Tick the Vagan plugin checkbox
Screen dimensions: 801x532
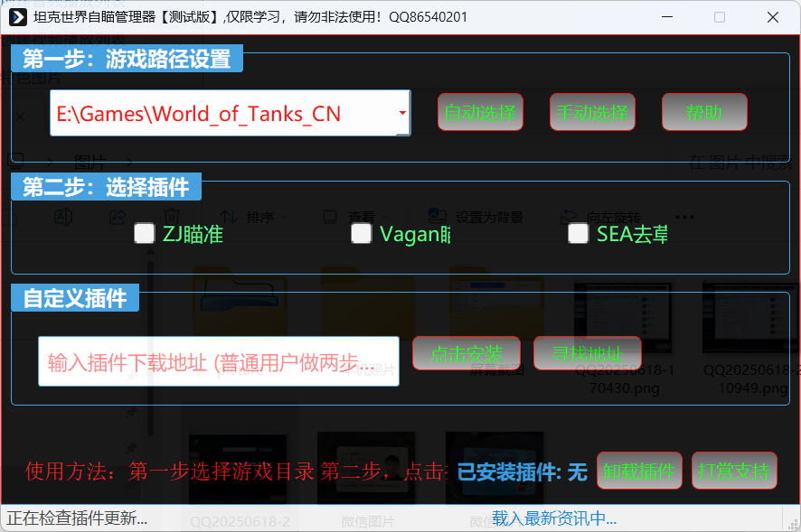pyautogui.click(x=361, y=234)
